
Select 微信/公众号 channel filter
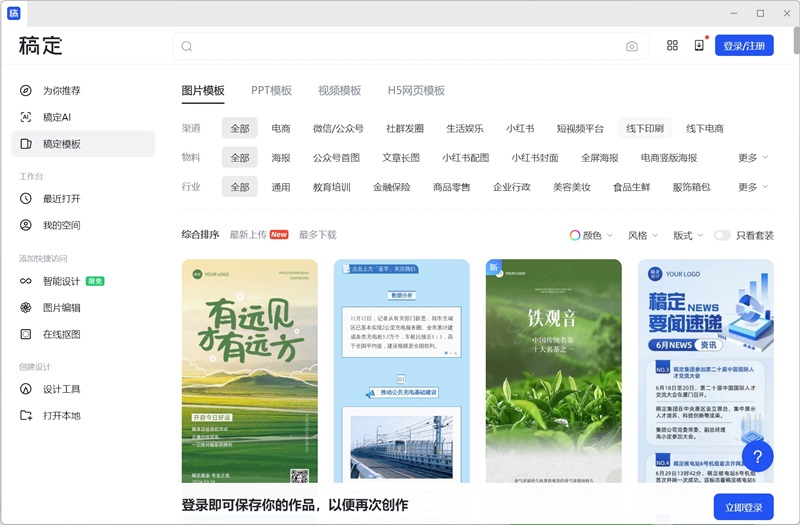point(338,128)
